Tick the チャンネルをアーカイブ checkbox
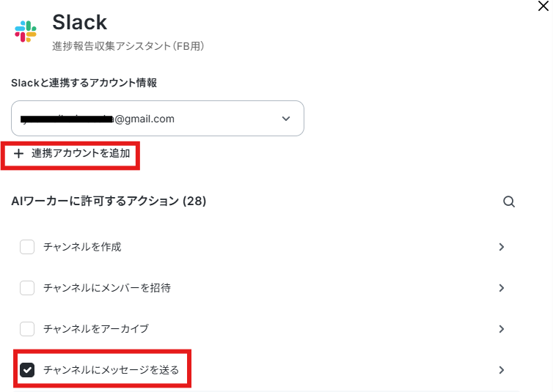The height and width of the screenshot is (392, 553). pos(27,328)
